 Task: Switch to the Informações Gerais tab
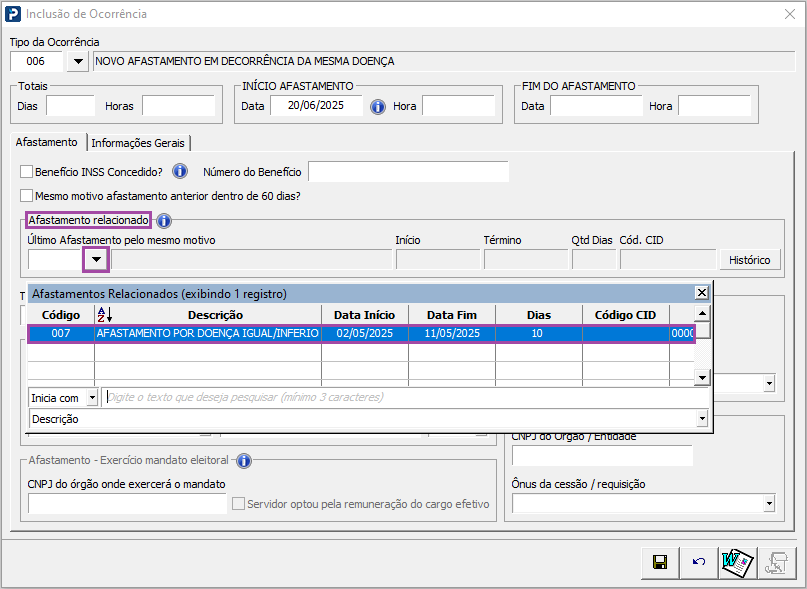(138, 143)
